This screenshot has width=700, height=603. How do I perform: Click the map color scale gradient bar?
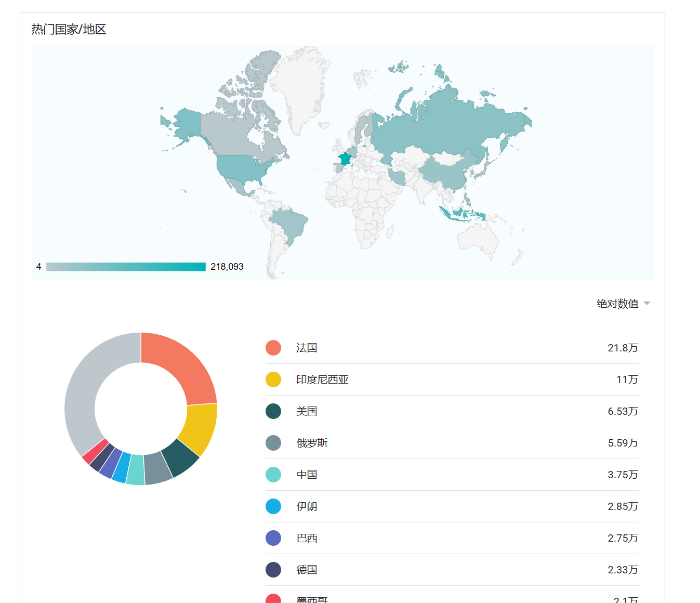[126, 267]
